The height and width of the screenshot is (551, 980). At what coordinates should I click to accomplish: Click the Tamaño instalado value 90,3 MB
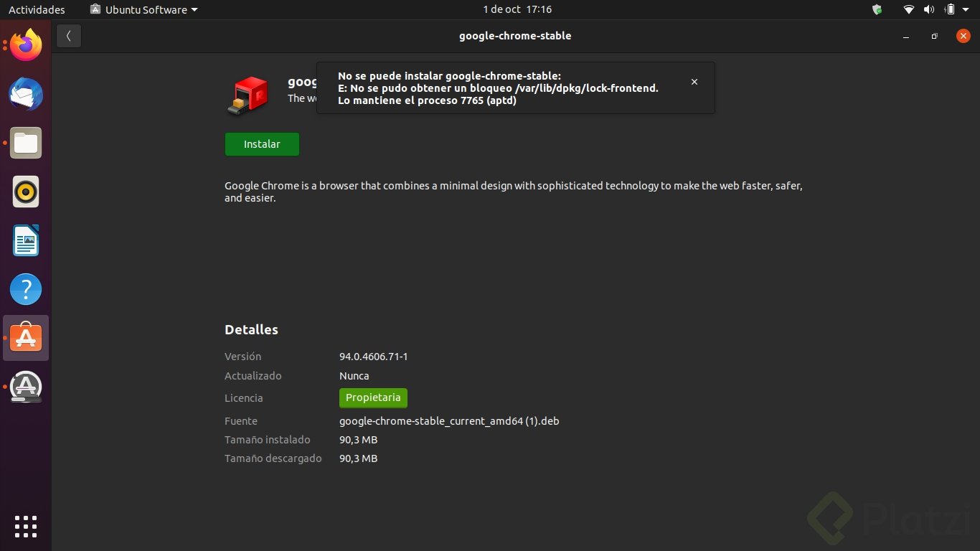358,440
